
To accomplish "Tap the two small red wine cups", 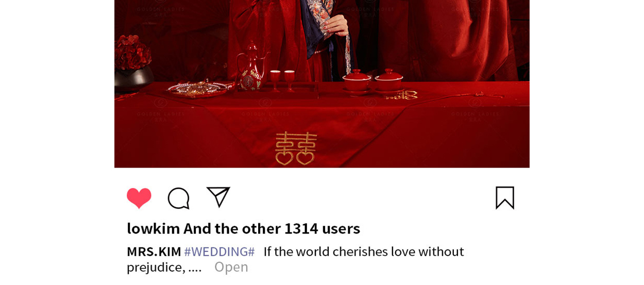I will click(x=282, y=80).
